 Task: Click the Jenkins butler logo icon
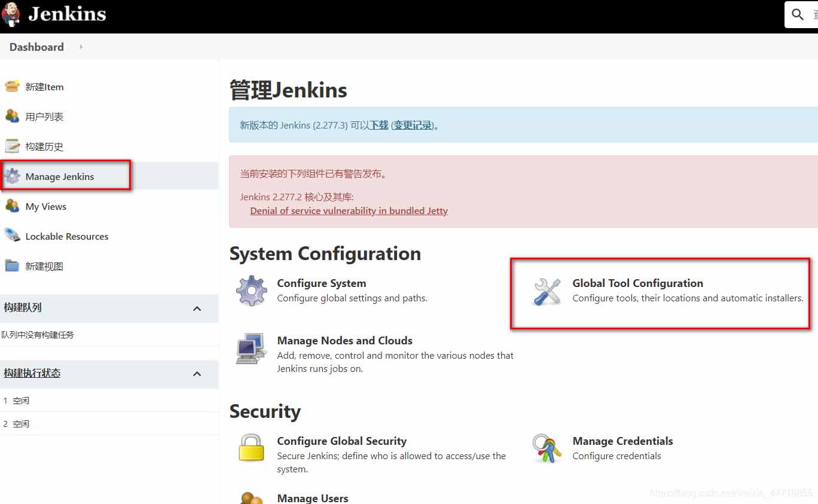click(10, 15)
